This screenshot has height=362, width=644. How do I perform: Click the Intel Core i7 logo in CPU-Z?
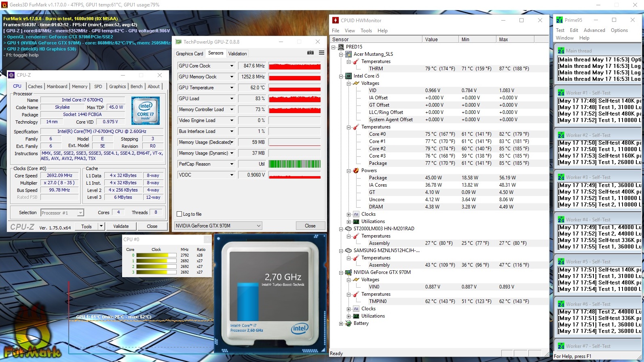click(146, 110)
